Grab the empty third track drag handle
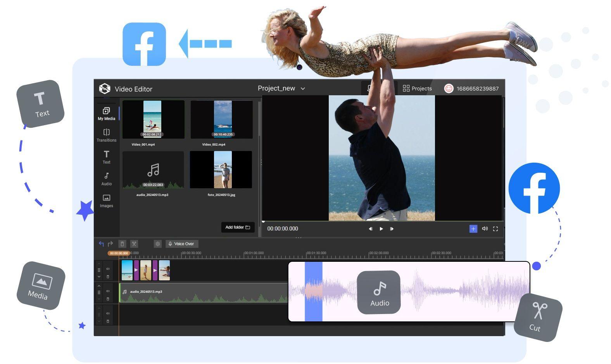The image size is (611, 364). click(x=99, y=315)
